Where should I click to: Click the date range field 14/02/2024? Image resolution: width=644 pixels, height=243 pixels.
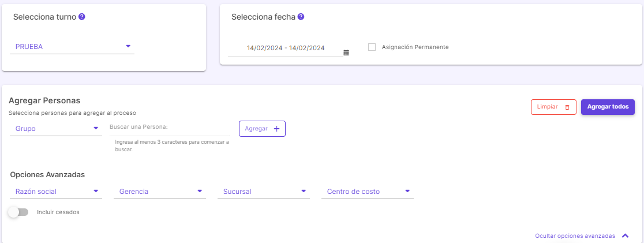[286, 48]
